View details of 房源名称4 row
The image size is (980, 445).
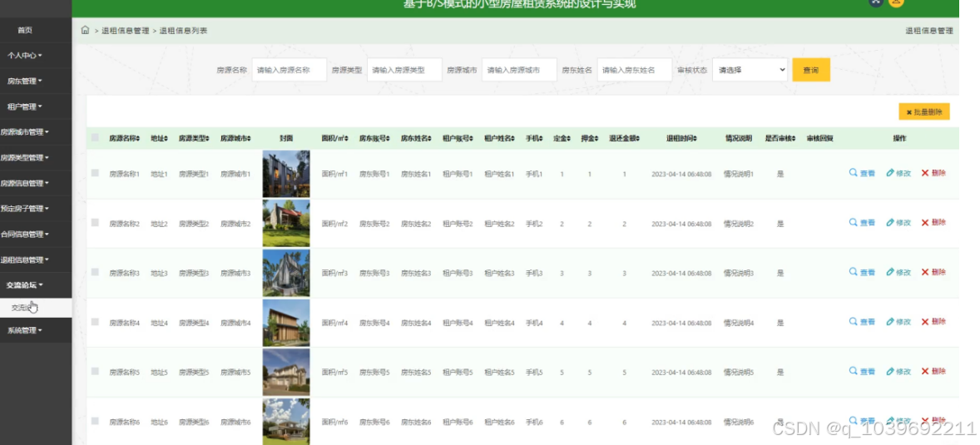862,321
